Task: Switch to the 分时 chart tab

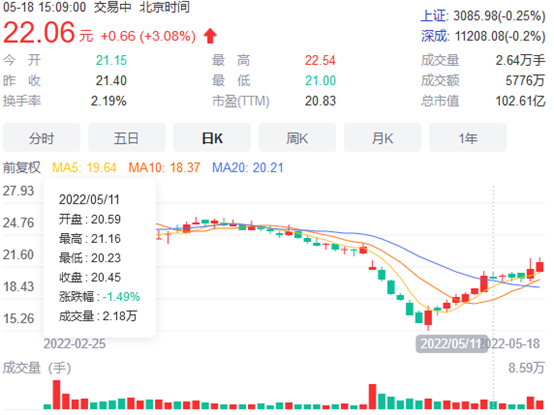Action: (x=42, y=138)
